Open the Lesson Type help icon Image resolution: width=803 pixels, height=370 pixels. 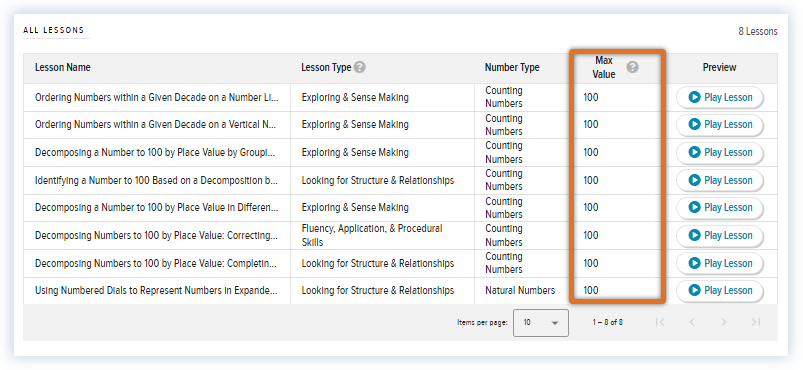tap(360, 67)
